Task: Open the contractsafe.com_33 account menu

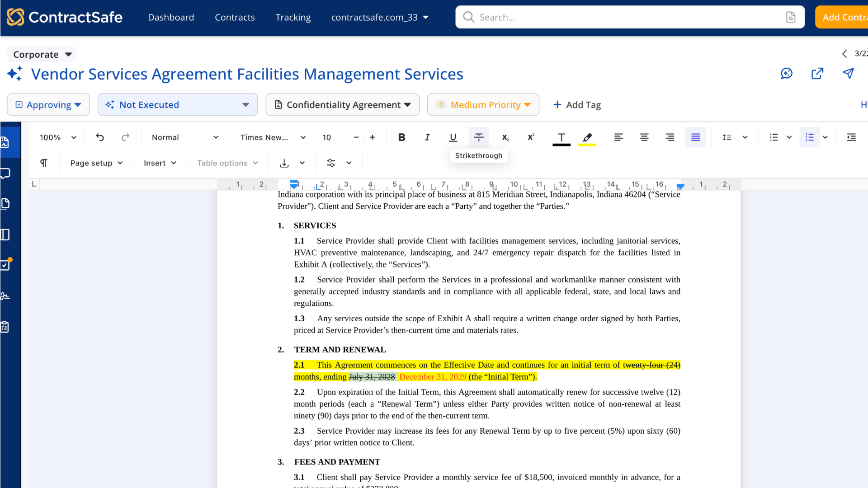Action: pos(380,17)
